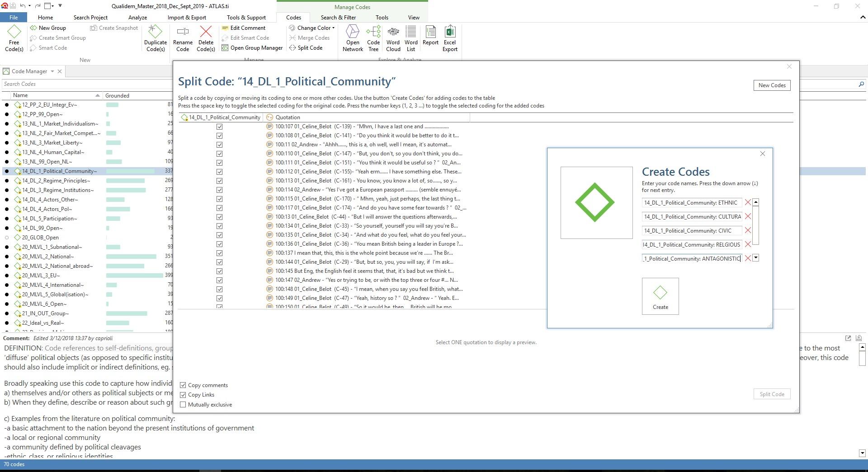Open Network view from ribbon

pos(353,38)
